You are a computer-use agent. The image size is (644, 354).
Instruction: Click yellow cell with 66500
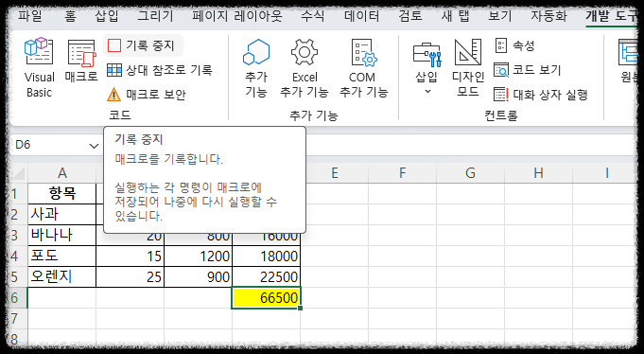(267, 297)
